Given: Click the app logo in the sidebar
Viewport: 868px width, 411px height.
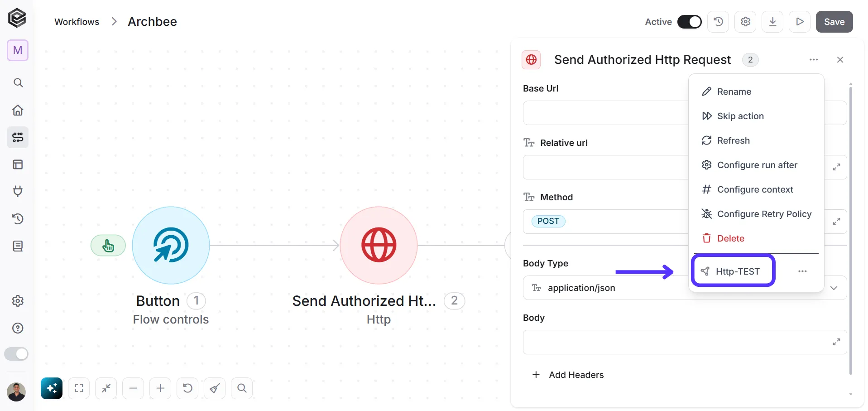Looking at the screenshot, I should (x=17, y=18).
